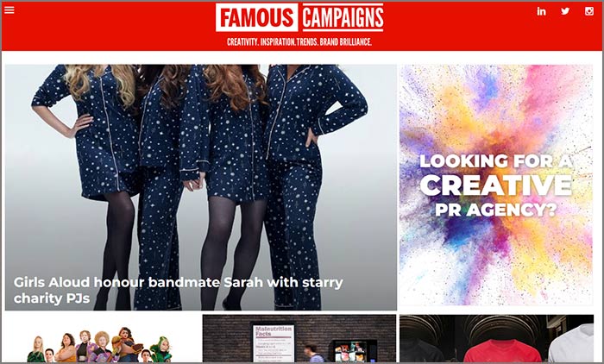604x364 pixels.
Task: Click the 'LOOKING FOR A' ad text
Action: (x=496, y=160)
